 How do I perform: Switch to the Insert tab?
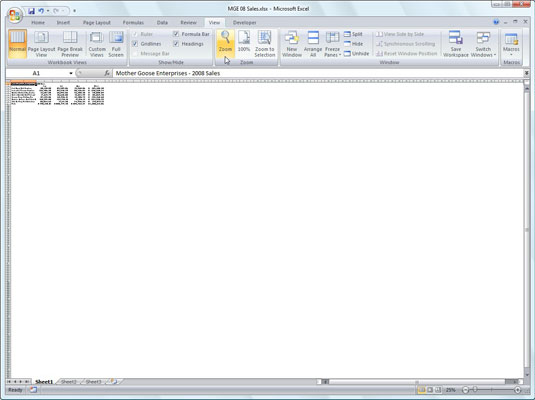(x=63, y=23)
